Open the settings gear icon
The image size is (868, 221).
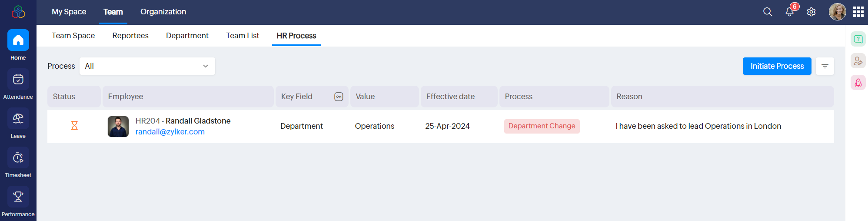(x=811, y=12)
